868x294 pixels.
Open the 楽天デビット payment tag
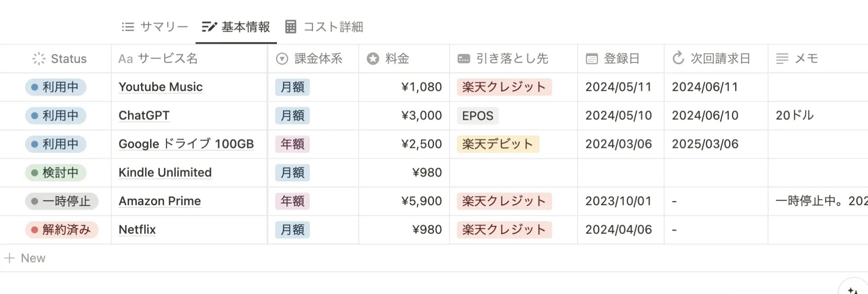coord(498,144)
